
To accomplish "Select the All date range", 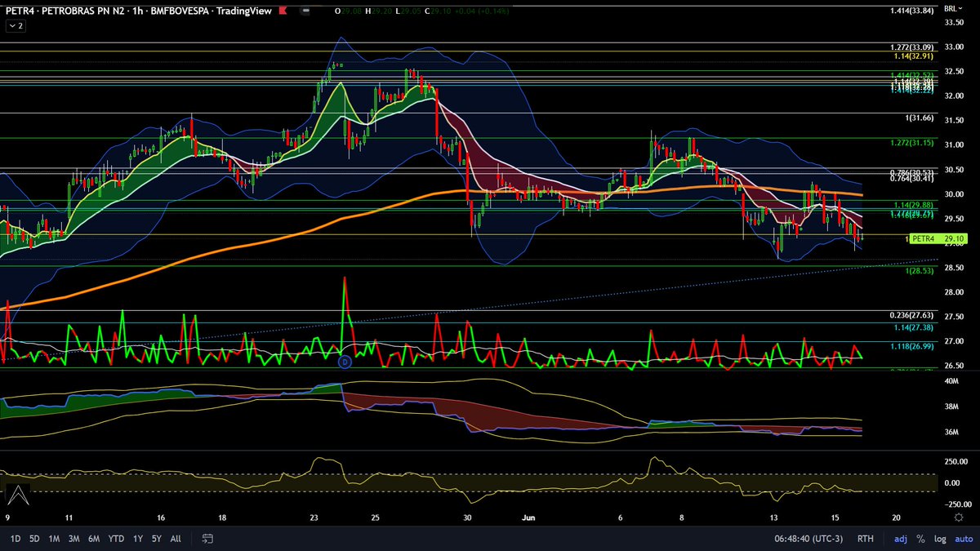I will 176,539.
